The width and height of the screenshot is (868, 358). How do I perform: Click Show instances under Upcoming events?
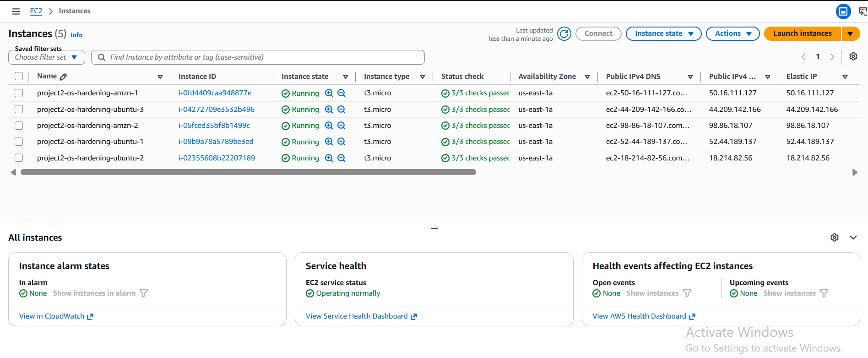790,293
